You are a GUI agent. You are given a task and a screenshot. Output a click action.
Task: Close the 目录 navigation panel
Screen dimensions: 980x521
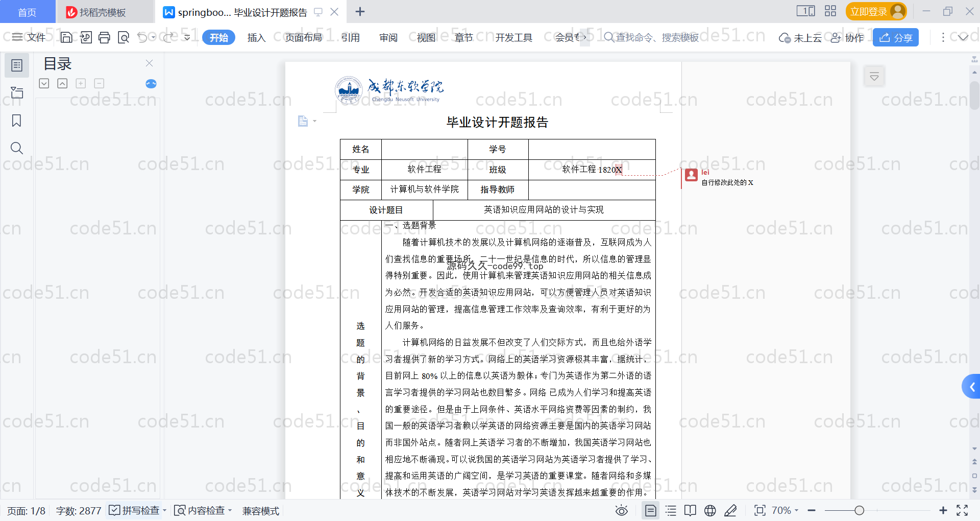149,63
